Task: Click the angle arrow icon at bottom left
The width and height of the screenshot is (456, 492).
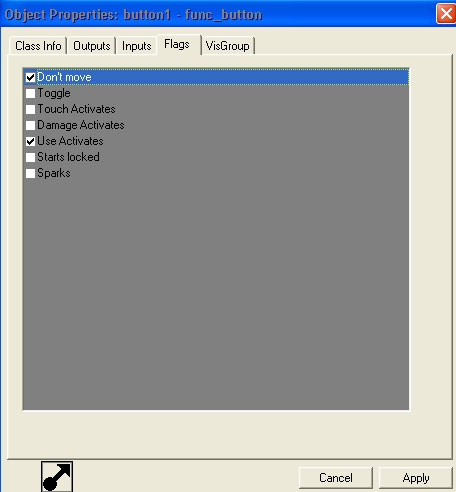Action: click(x=57, y=477)
